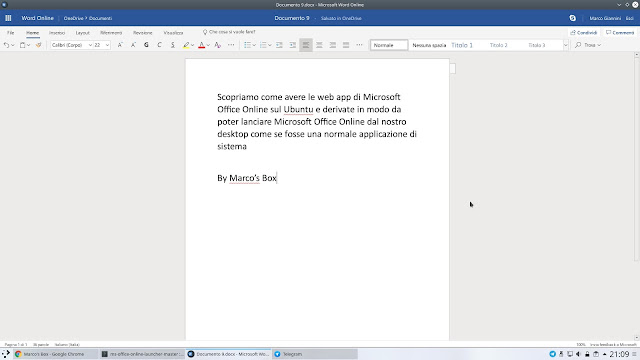The height and width of the screenshot is (360, 640).
Task: Click the Documento 9 file name
Action: 292,18
